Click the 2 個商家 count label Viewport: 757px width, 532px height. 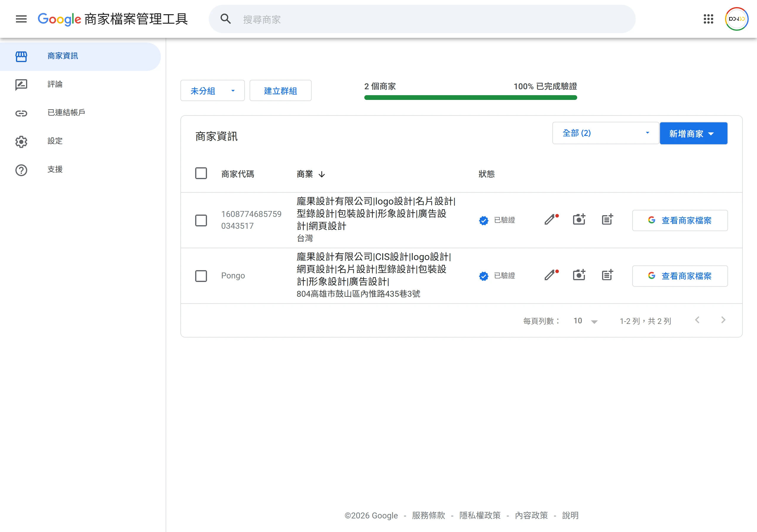pos(380,86)
